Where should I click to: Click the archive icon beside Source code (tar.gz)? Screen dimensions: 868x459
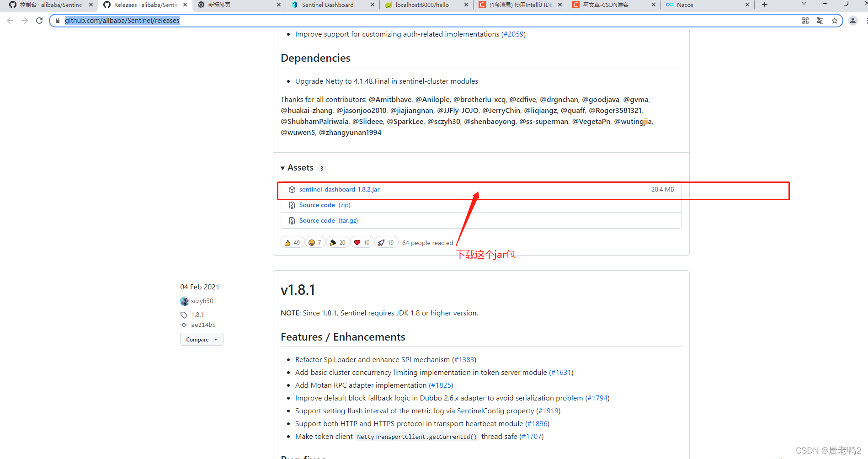tap(292, 221)
